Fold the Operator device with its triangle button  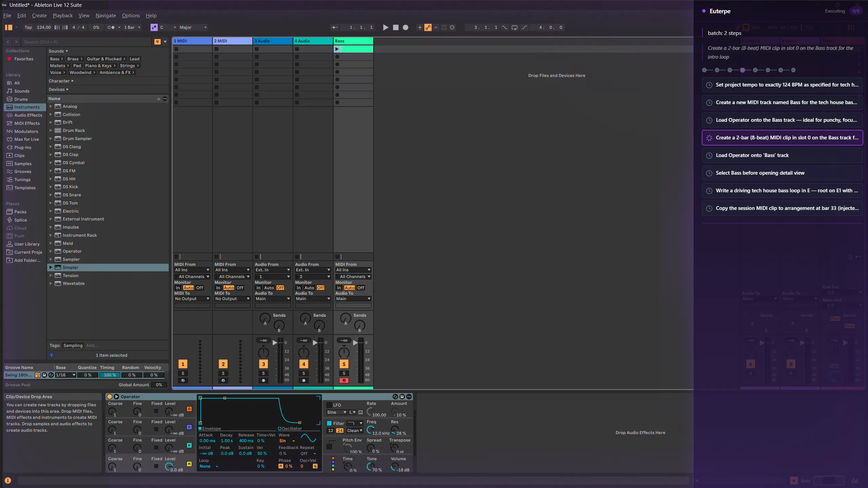point(116,396)
